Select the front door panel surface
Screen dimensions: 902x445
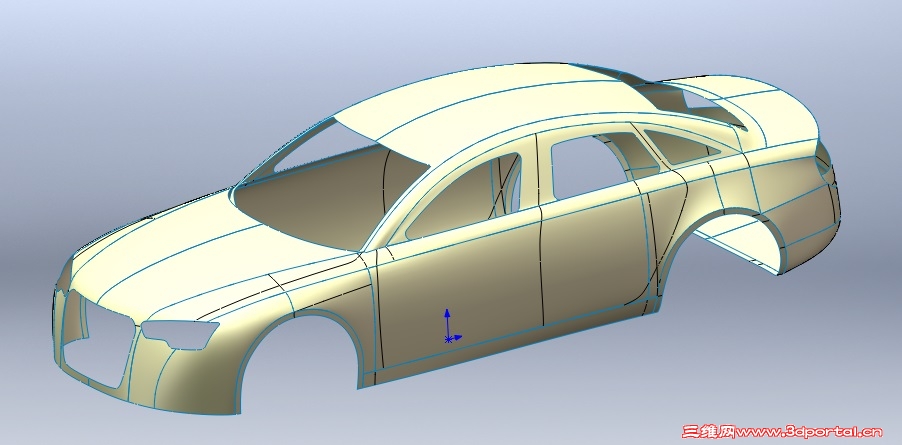(460, 287)
